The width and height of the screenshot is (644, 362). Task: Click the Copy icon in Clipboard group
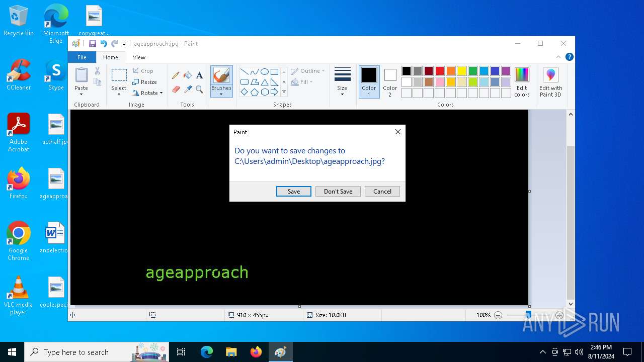pos(98,82)
